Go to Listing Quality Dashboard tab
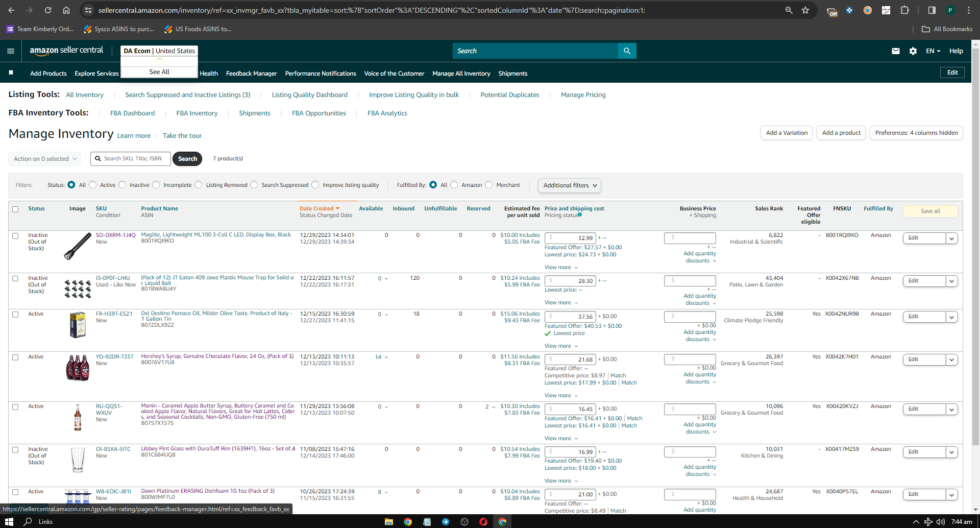The width and height of the screenshot is (980, 528). tap(310, 95)
